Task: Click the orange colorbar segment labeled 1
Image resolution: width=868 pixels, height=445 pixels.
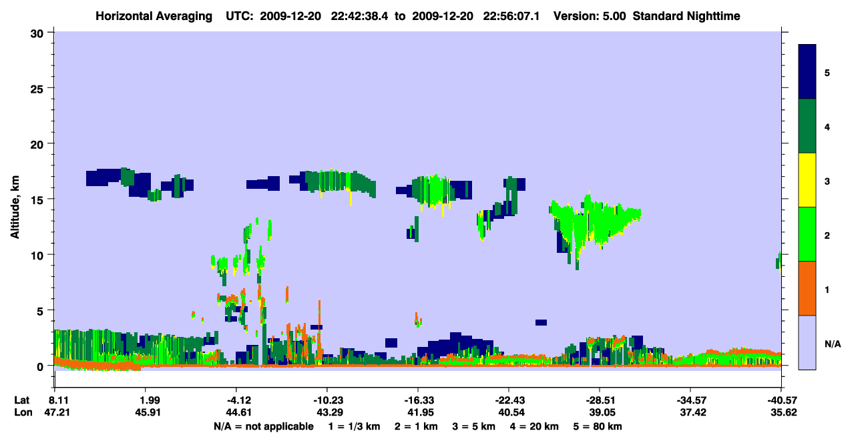Action: (807, 288)
